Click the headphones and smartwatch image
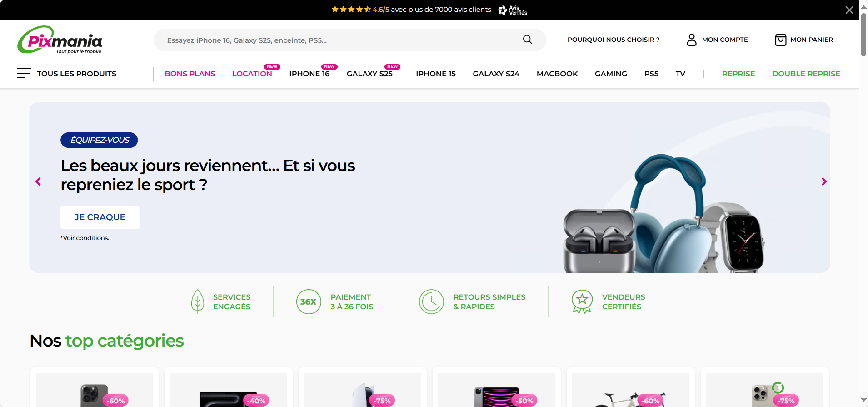 (663, 214)
